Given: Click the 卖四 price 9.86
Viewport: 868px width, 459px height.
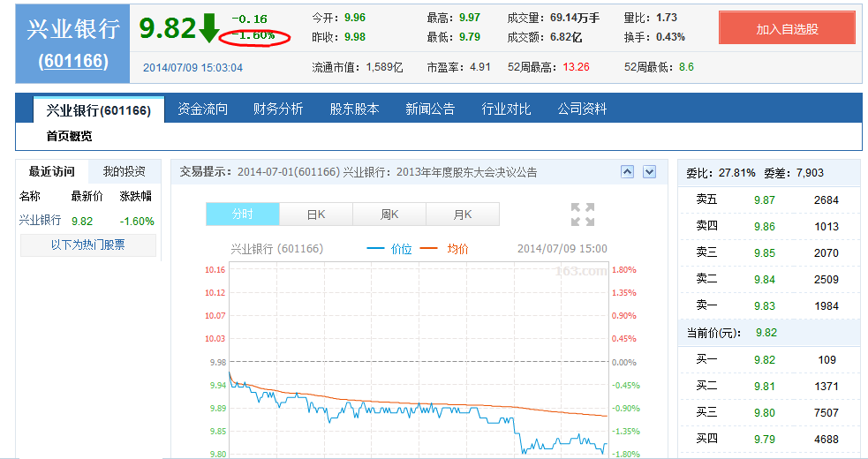Looking at the screenshot, I should coord(765,227).
